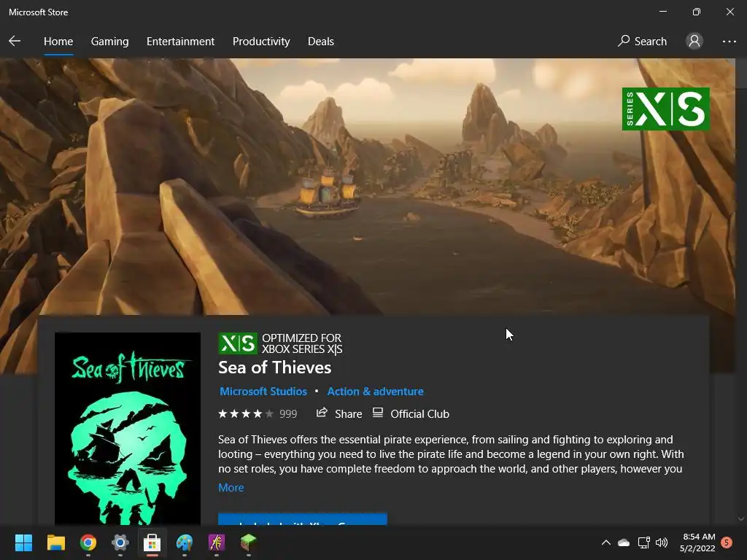
Task: Open the purple app icon in taskbar
Action: pyautogui.click(x=216, y=542)
